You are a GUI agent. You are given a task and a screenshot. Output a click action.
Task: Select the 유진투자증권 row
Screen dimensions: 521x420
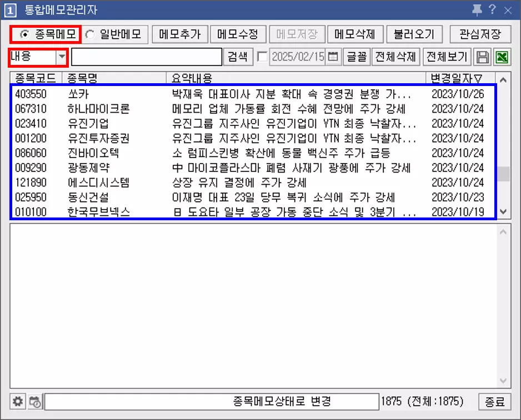[253, 138]
